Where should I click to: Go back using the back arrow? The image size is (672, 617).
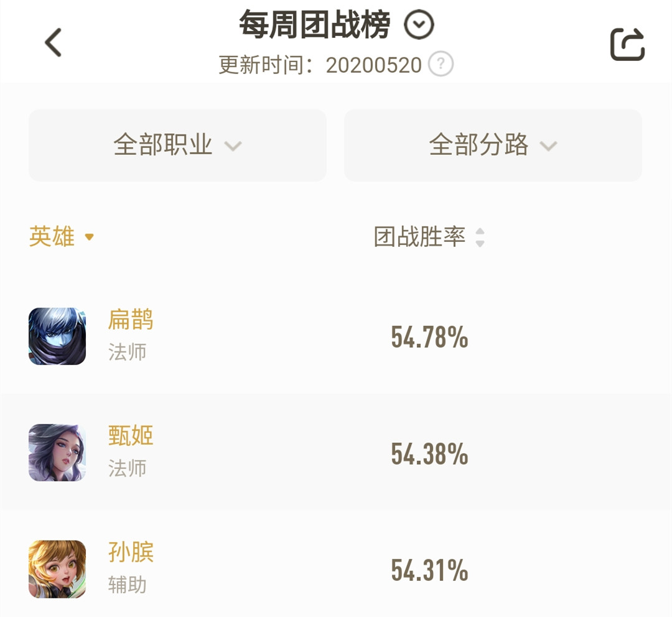coord(53,42)
